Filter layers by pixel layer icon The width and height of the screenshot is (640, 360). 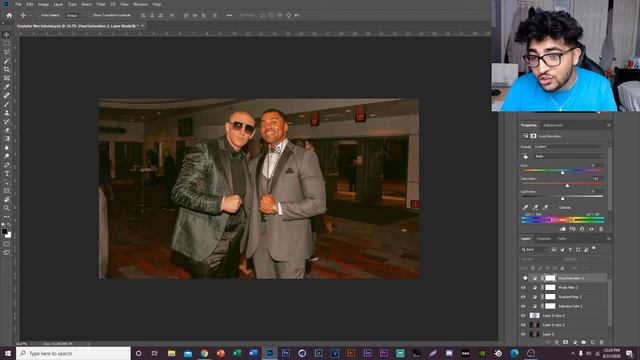point(554,249)
